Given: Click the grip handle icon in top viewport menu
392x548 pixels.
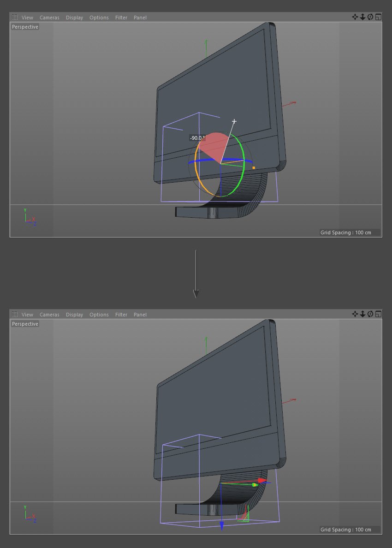Looking at the screenshot, I should (x=15, y=17).
